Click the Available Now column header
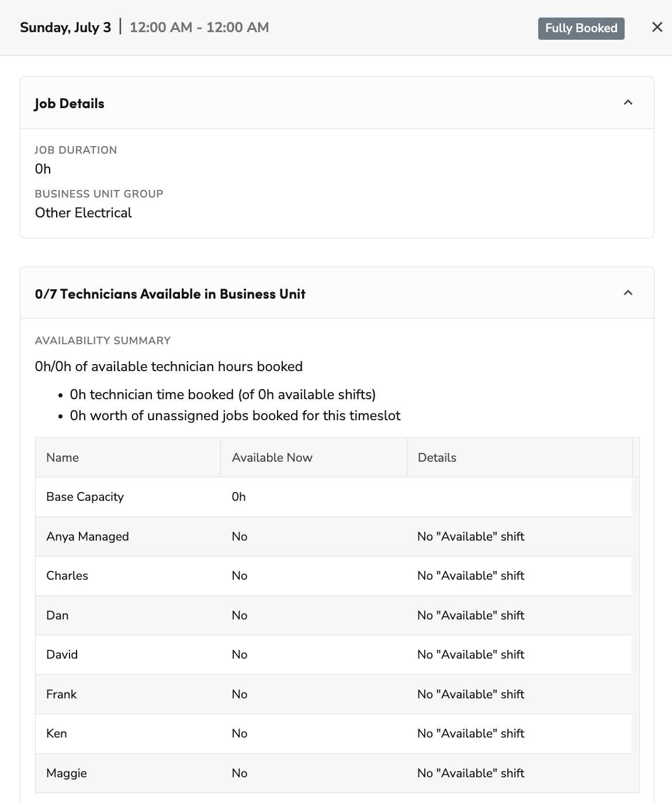This screenshot has width=672, height=803. [x=272, y=458]
